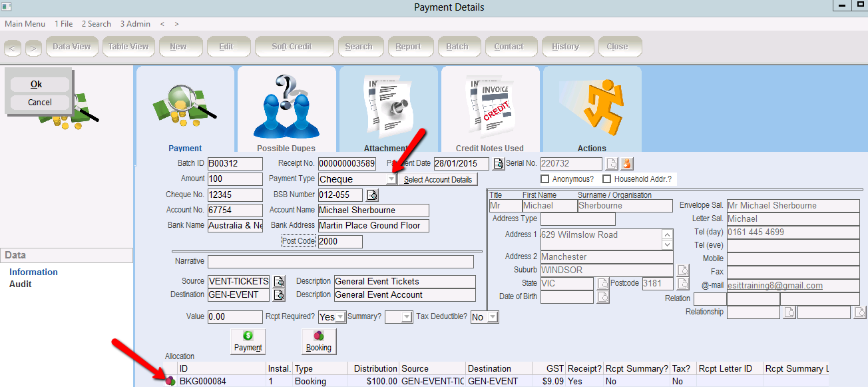Open the Tax Deductible dropdown
The image size is (868, 387).
point(492,317)
